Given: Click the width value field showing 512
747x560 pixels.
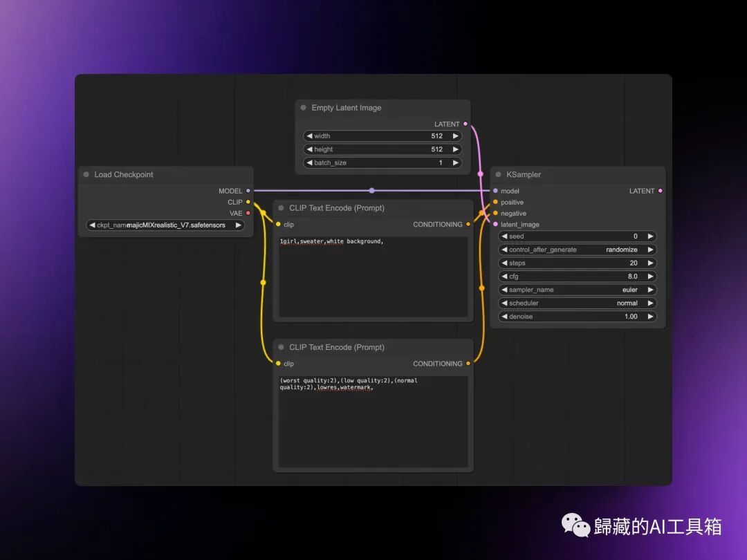Looking at the screenshot, I should pyautogui.click(x=382, y=136).
